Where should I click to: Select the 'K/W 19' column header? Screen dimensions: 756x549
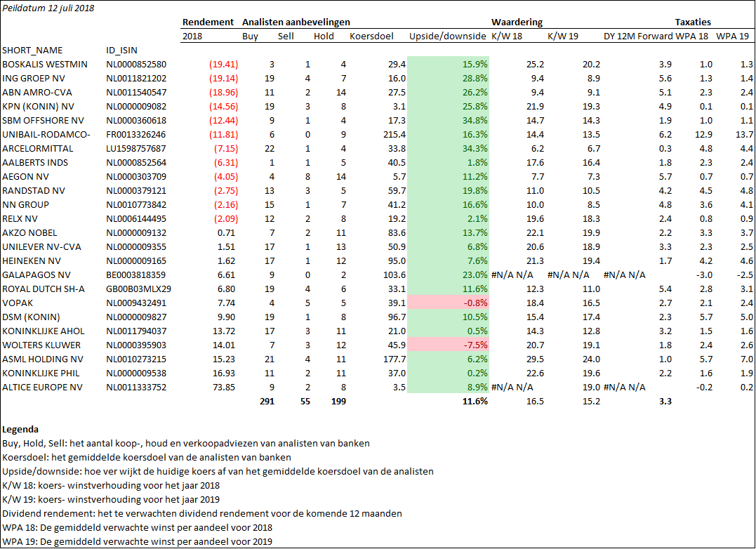[563, 36]
